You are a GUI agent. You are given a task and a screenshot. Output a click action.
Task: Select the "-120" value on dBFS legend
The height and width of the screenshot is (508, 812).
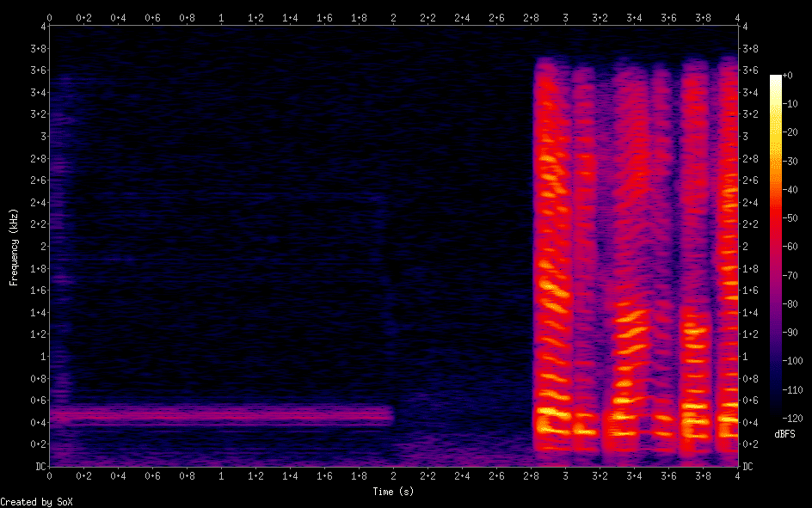793,419
